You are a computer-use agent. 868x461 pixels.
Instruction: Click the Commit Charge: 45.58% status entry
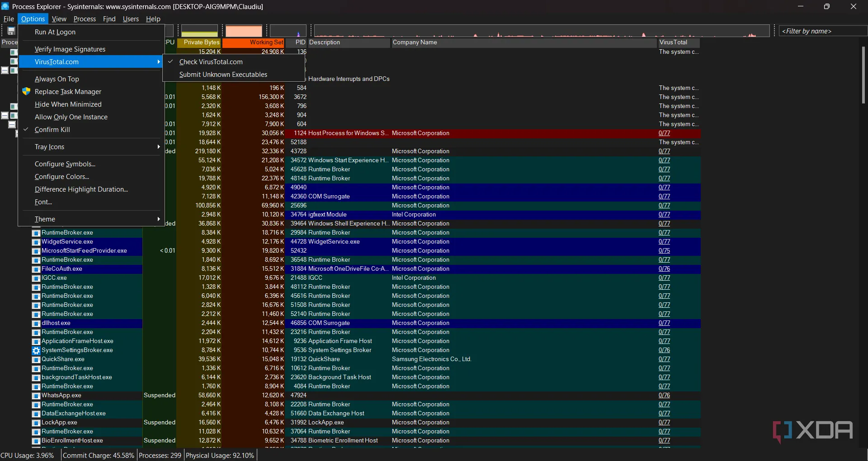pyautogui.click(x=99, y=456)
